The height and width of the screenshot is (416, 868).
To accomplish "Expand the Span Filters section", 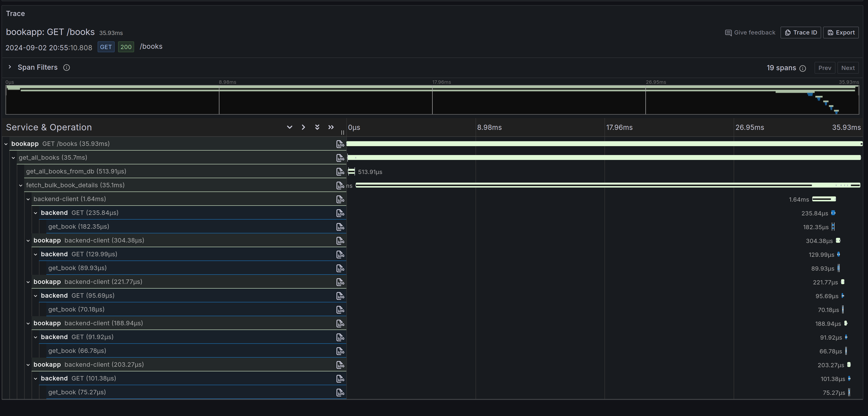I will pyautogui.click(x=10, y=67).
